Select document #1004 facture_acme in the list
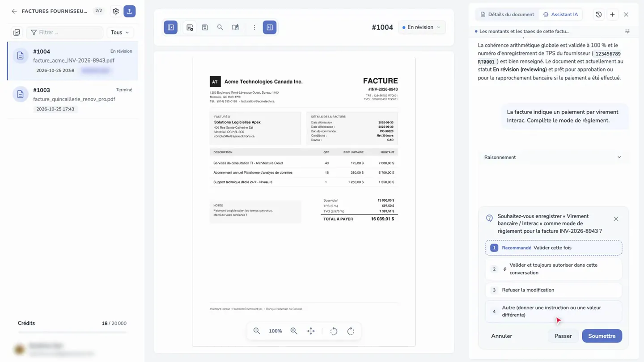This screenshot has height=362, width=644. click(72, 61)
